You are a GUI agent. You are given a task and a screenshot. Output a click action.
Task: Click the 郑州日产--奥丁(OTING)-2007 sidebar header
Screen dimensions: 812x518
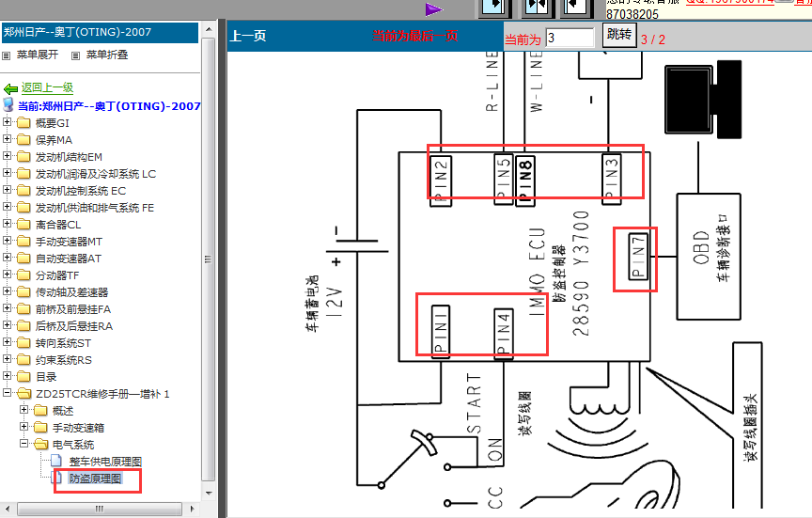(x=100, y=33)
